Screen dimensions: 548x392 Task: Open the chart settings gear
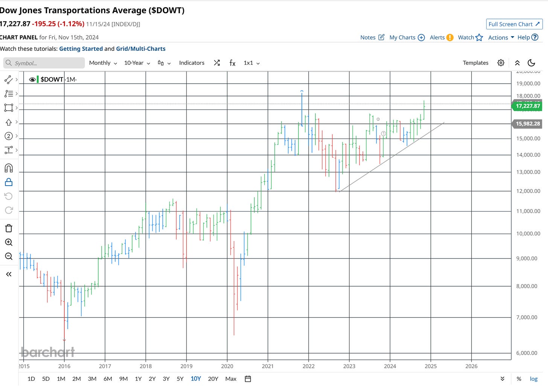501,63
